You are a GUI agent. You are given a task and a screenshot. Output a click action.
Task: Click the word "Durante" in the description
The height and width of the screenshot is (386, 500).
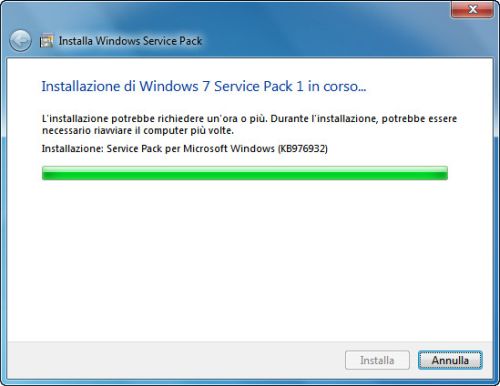point(289,119)
